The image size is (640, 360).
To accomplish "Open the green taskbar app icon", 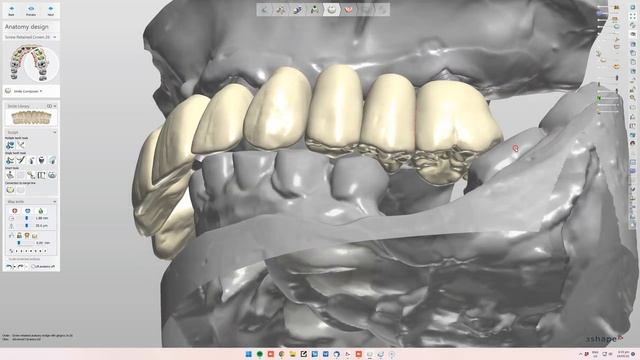I will click(x=259, y=354).
